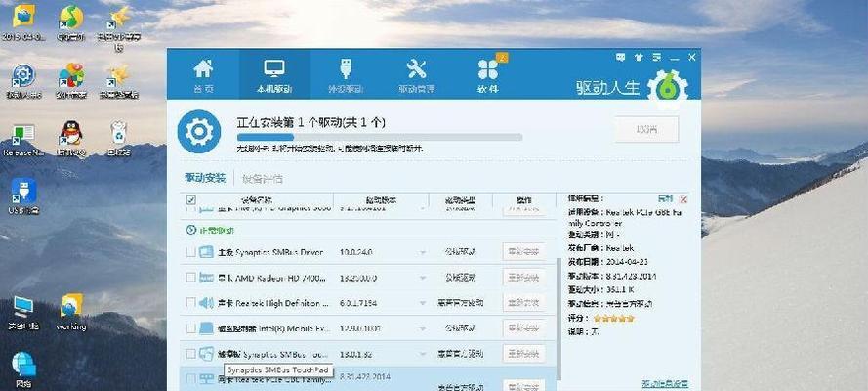Open the Release N... desktop file
Viewport: 868px width, 391px height.
[x=23, y=140]
